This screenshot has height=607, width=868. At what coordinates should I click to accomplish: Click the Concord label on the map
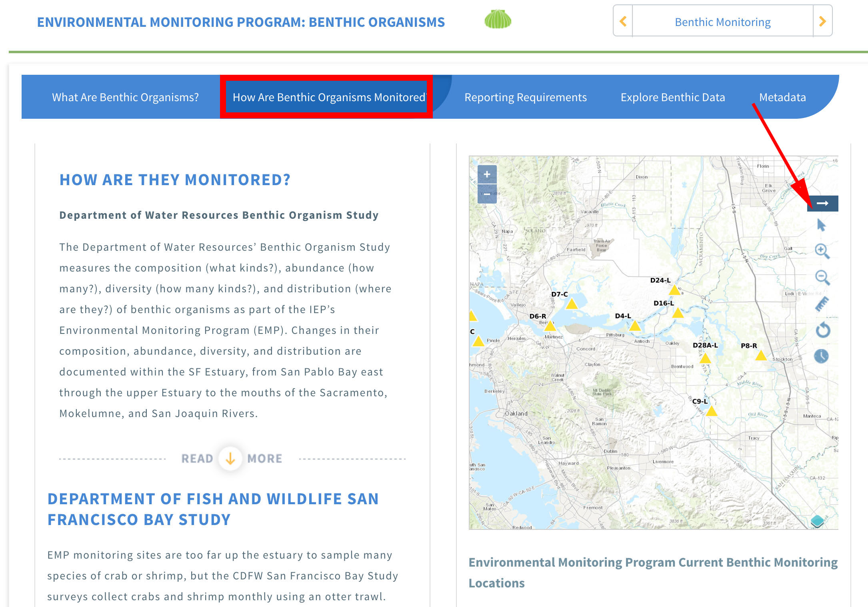pyautogui.click(x=586, y=349)
